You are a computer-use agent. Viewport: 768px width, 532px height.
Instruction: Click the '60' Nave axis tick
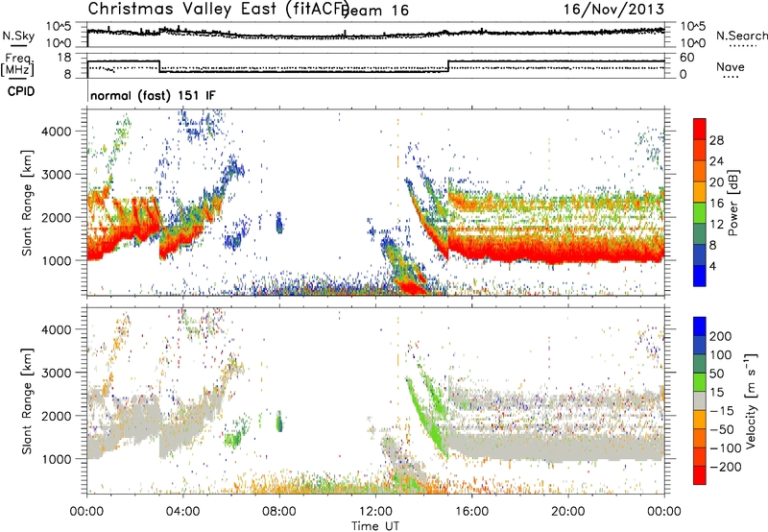tap(687, 58)
